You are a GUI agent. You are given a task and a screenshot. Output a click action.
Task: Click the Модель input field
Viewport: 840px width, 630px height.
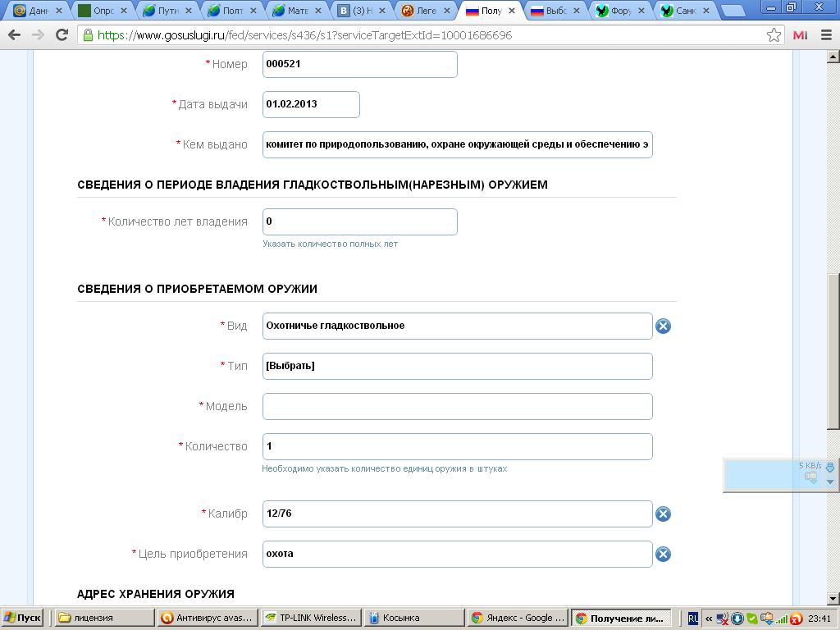click(457, 406)
